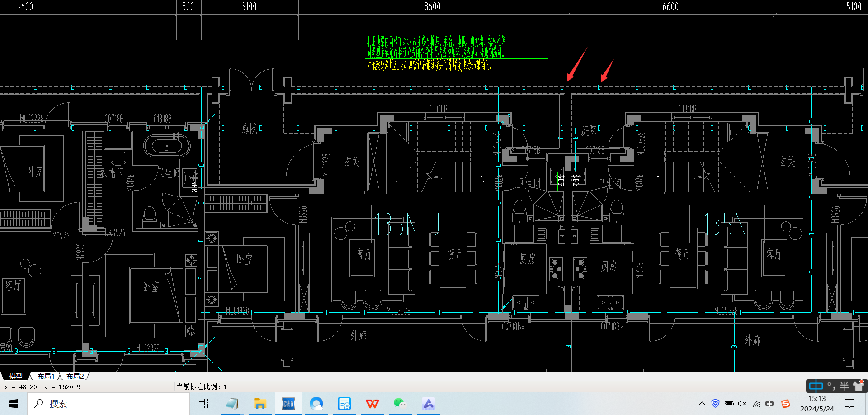Click the 当前标注比例: 1 status text

(202, 387)
